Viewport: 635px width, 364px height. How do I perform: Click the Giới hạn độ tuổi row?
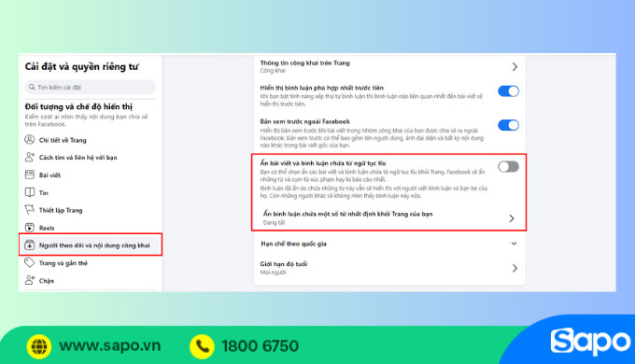point(389,268)
